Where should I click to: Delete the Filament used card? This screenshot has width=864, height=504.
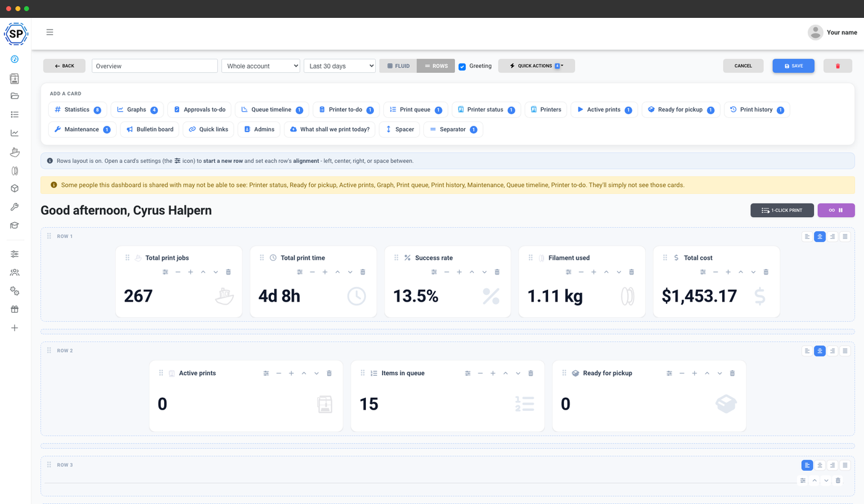pos(631,272)
